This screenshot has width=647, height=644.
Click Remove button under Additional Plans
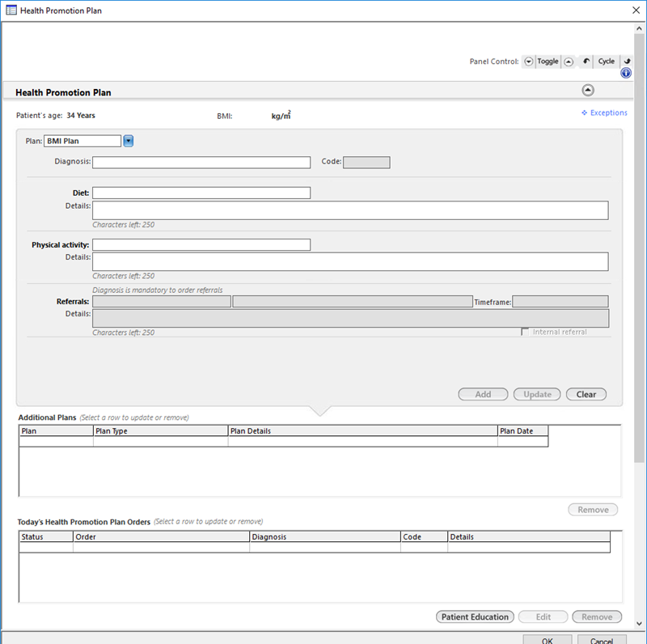pyautogui.click(x=593, y=510)
